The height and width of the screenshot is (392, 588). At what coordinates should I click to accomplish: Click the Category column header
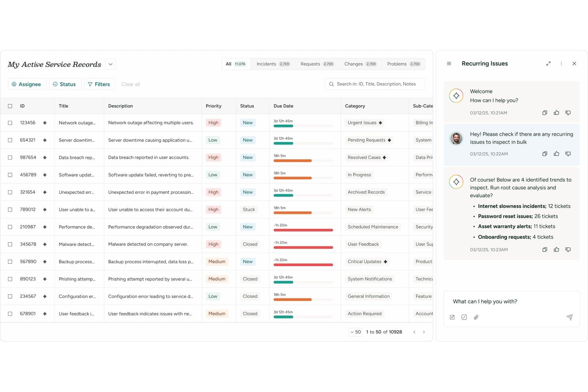click(x=355, y=106)
